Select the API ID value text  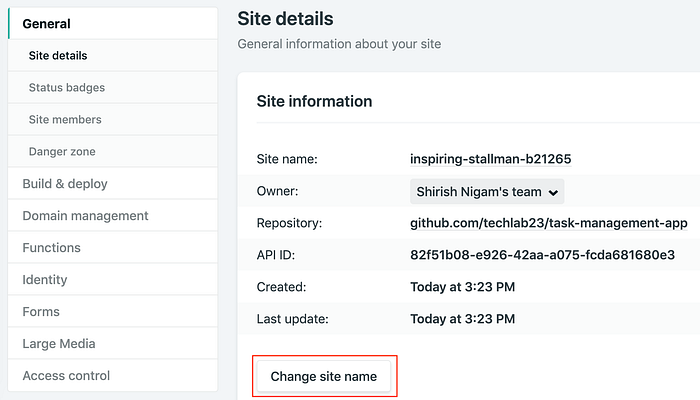click(x=542, y=255)
